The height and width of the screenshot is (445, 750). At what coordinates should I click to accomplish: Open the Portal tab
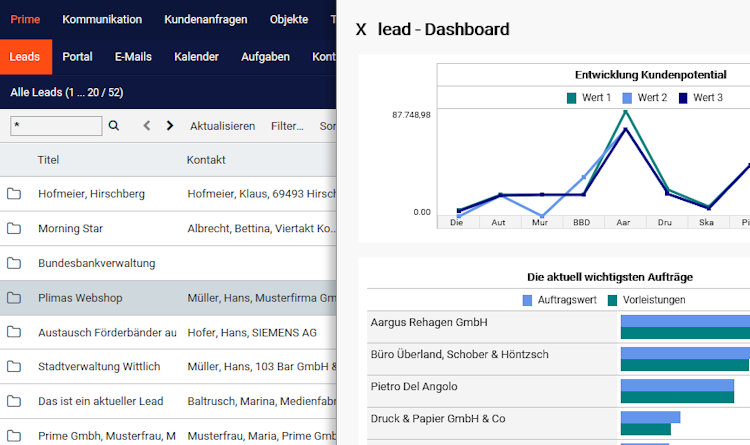(x=77, y=56)
